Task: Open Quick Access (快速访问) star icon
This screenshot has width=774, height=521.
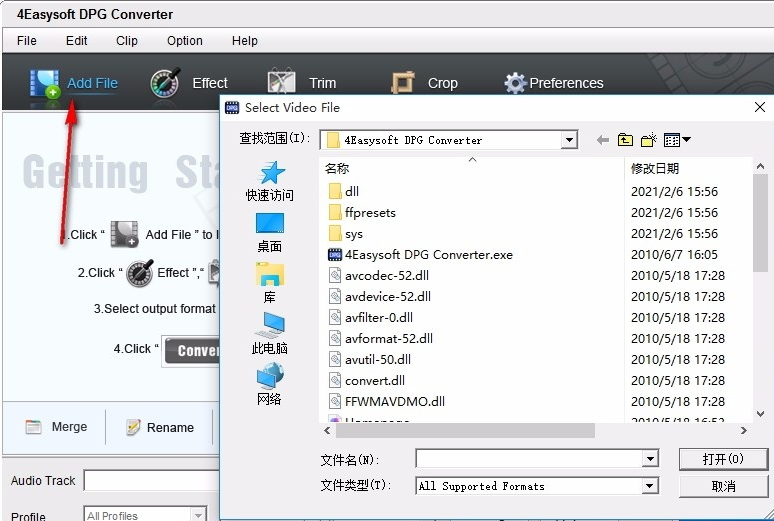Action: [271, 173]
